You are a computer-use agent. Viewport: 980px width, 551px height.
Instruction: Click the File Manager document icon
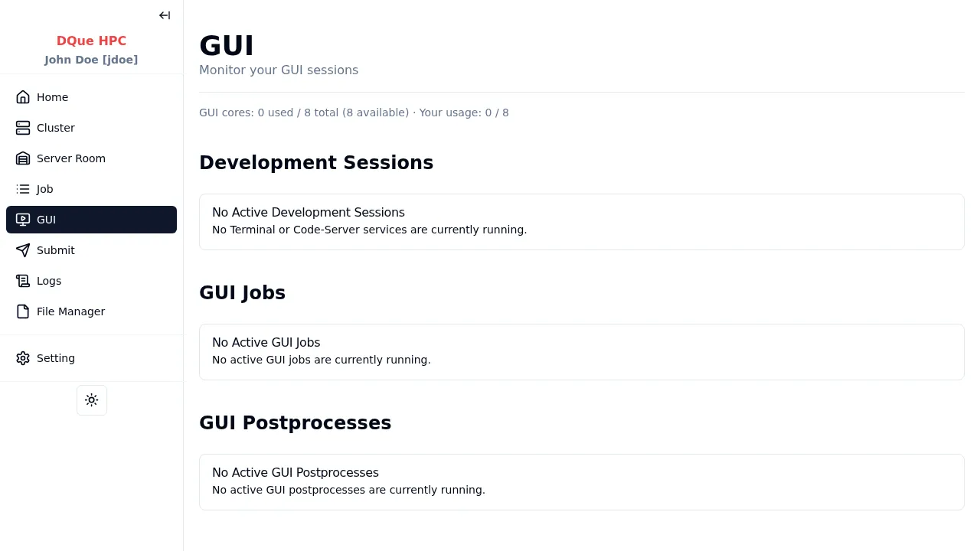click(x=23, y=311)
